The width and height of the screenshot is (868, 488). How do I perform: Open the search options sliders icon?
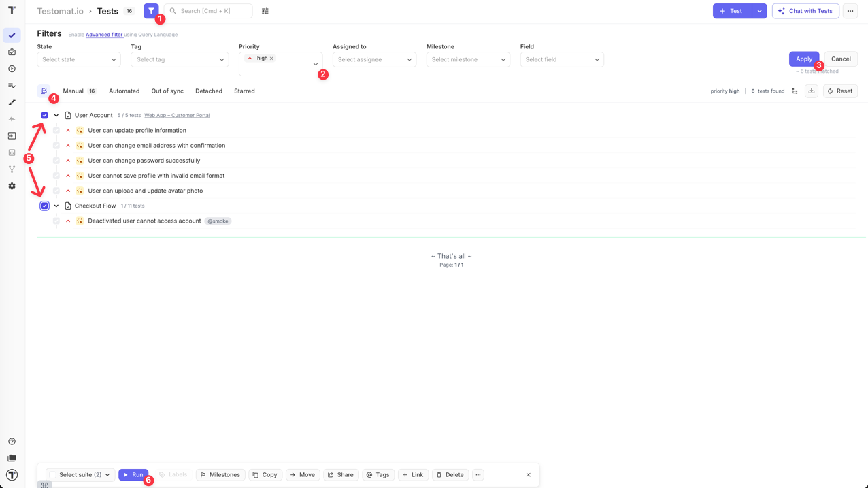click(265, 11)
